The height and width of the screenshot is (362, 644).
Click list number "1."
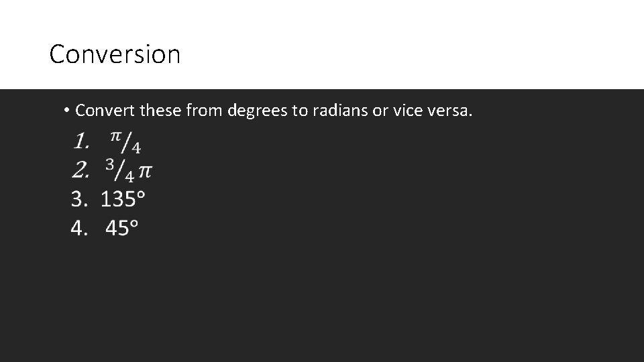point(81,141)
